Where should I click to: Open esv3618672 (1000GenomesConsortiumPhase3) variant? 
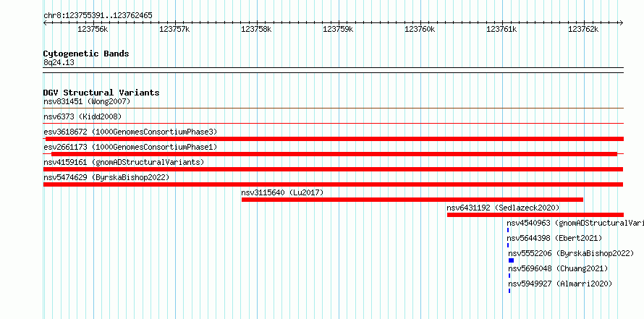(130, 132)
